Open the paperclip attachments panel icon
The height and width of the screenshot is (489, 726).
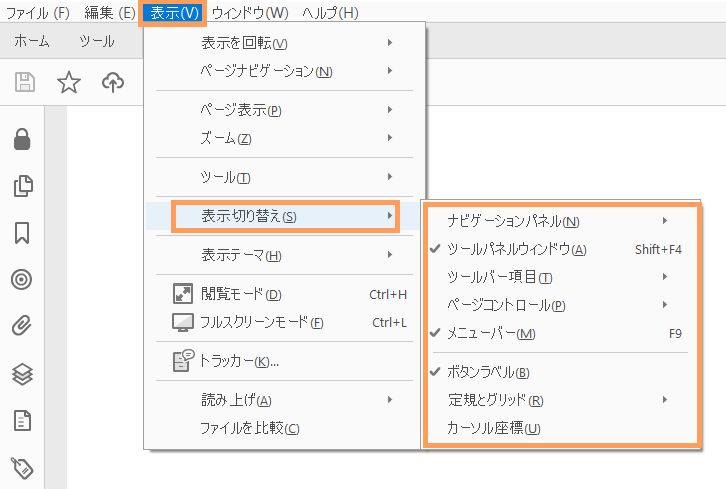22,326
